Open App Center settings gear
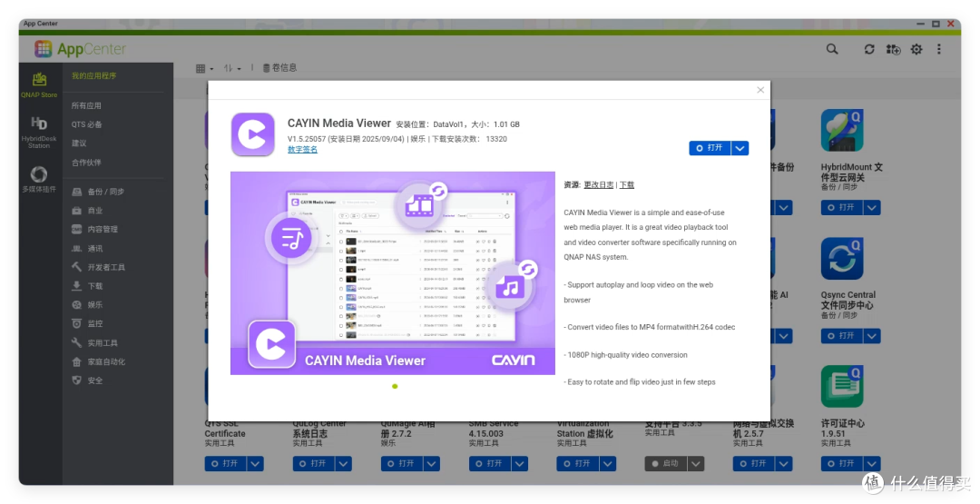 point(916,49)
